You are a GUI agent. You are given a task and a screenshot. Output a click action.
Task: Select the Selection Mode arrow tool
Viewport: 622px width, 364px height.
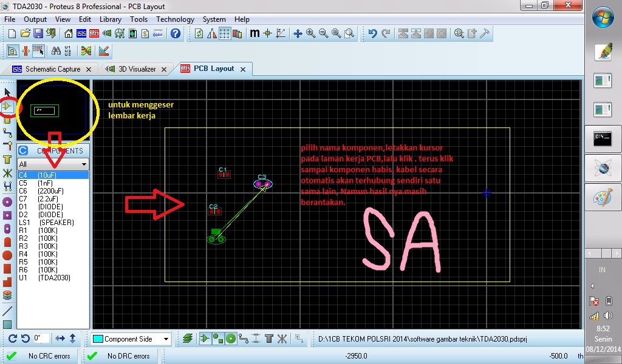tap(7, 92)
